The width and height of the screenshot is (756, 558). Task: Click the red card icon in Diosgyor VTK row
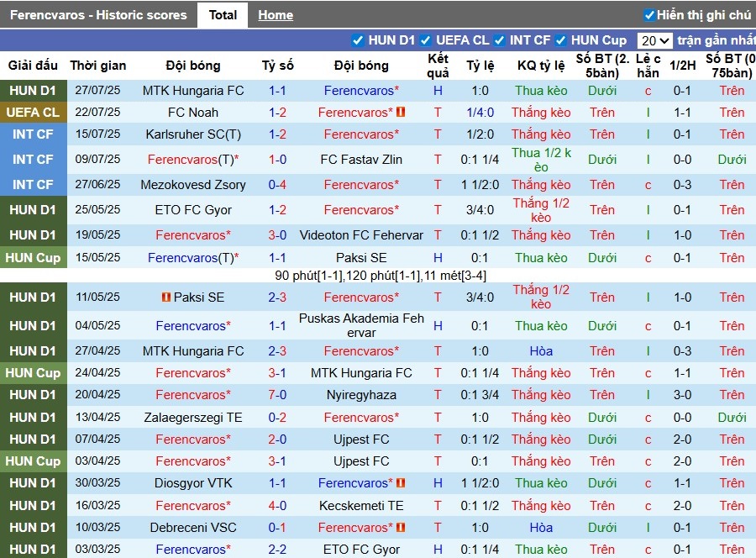pyautogui.click(x=401, y=482)
